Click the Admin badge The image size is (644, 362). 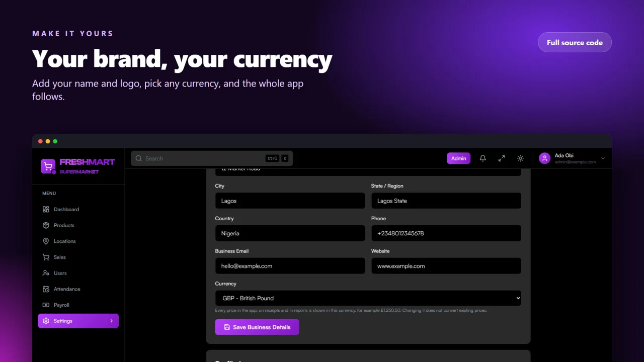pyautogui.click(x=458, y=158)
